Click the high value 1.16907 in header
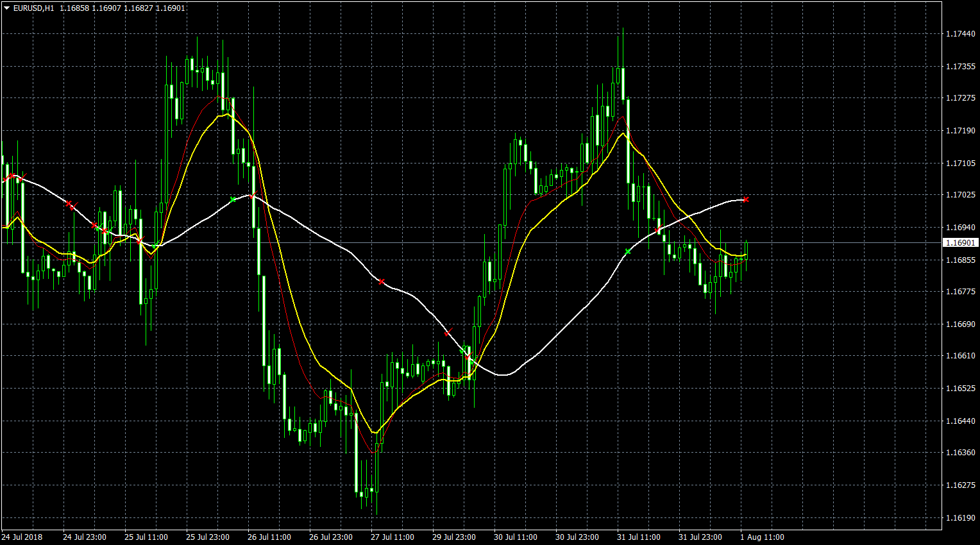980x545 pixels. 106,8
